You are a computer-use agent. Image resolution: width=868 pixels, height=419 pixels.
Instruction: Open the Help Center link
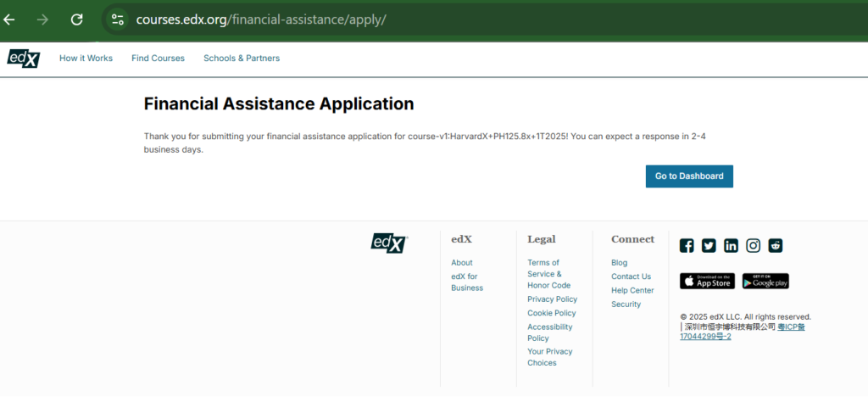point(632,290)
